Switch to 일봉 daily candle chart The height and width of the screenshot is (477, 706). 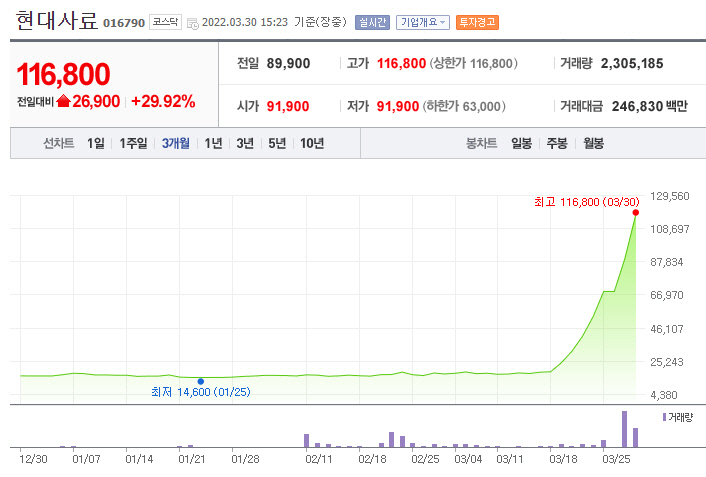[x=521, y=143]
